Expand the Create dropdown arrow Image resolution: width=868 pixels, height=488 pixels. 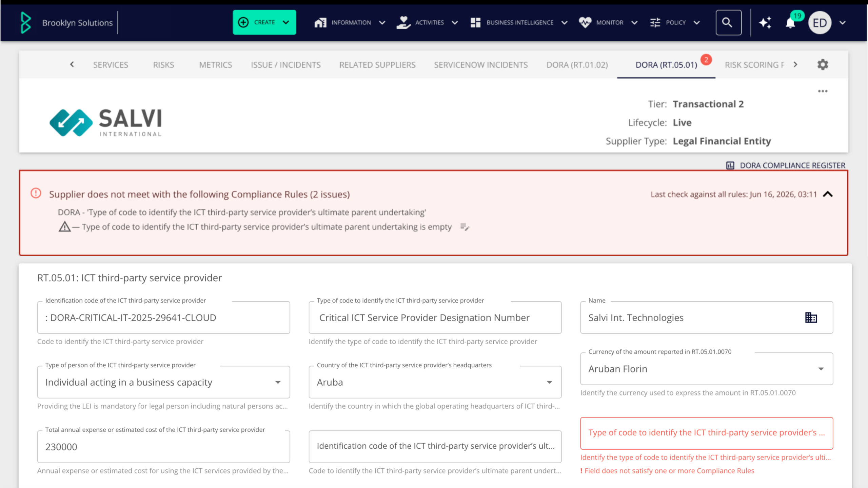[286, 22]
